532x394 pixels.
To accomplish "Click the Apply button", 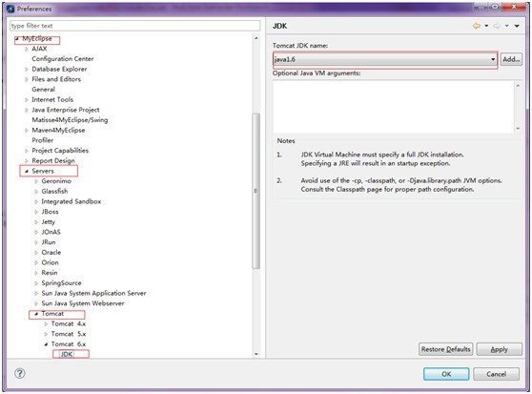I will pos(499,349).
